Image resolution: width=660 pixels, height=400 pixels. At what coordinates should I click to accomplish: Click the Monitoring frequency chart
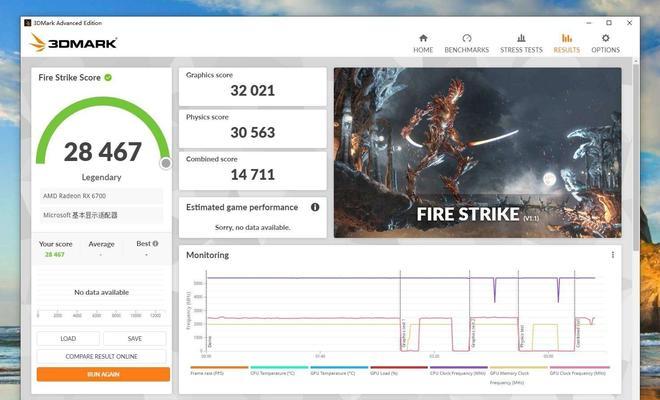[400, 312]
